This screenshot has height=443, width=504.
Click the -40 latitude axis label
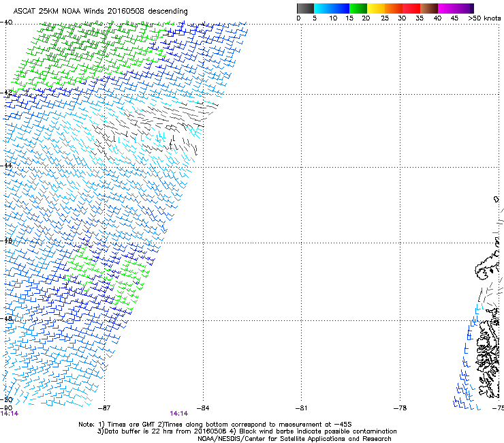pos(6,22)
